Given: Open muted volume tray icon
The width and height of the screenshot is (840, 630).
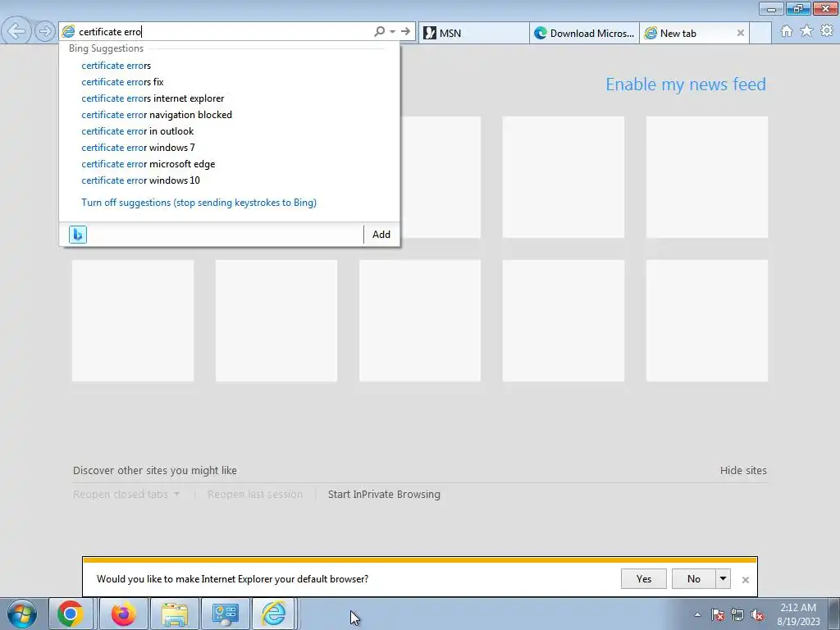Looking at the screenshot, I should (757, 614).
